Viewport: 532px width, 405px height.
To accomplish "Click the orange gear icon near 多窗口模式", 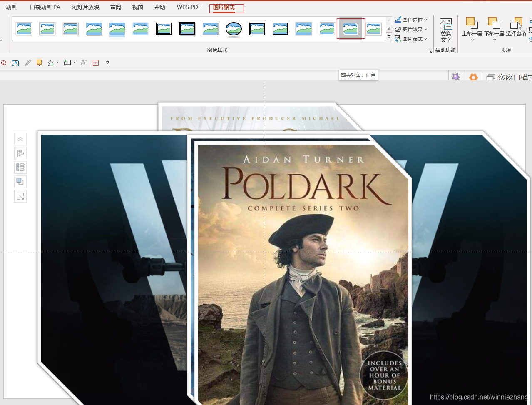I will (x=473, y=77).
